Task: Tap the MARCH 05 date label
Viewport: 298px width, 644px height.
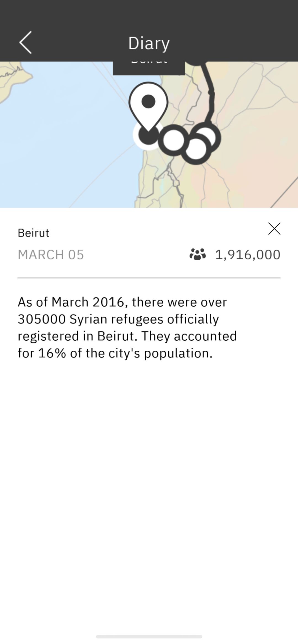Action: (x=51, y=254)
